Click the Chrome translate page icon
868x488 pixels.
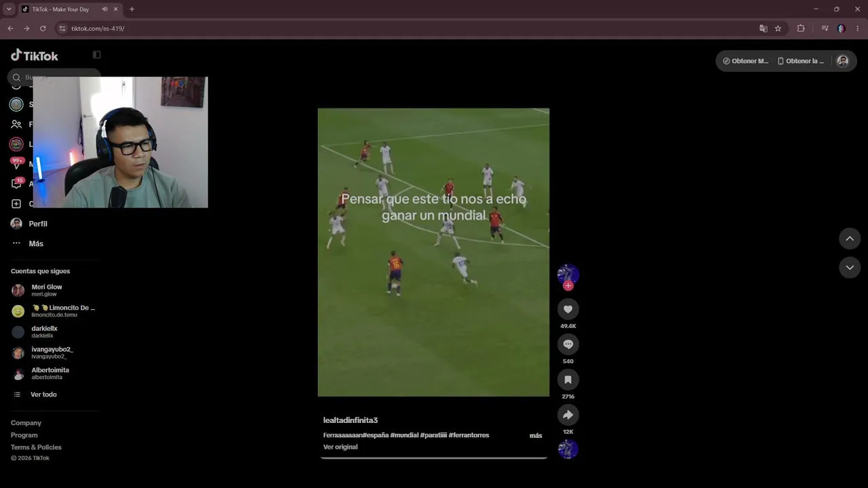[x=764, y=28]
